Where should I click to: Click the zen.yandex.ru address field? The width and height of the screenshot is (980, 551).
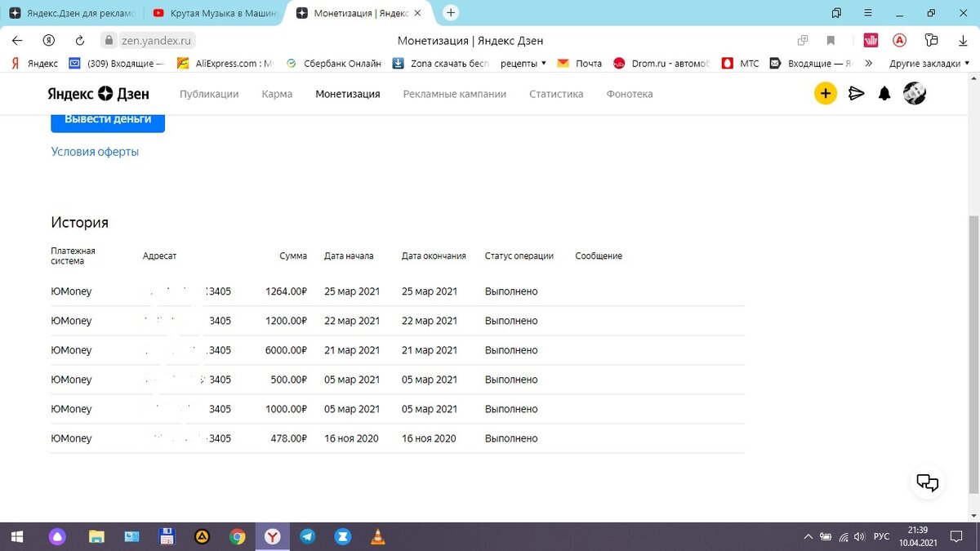[158, 40]
